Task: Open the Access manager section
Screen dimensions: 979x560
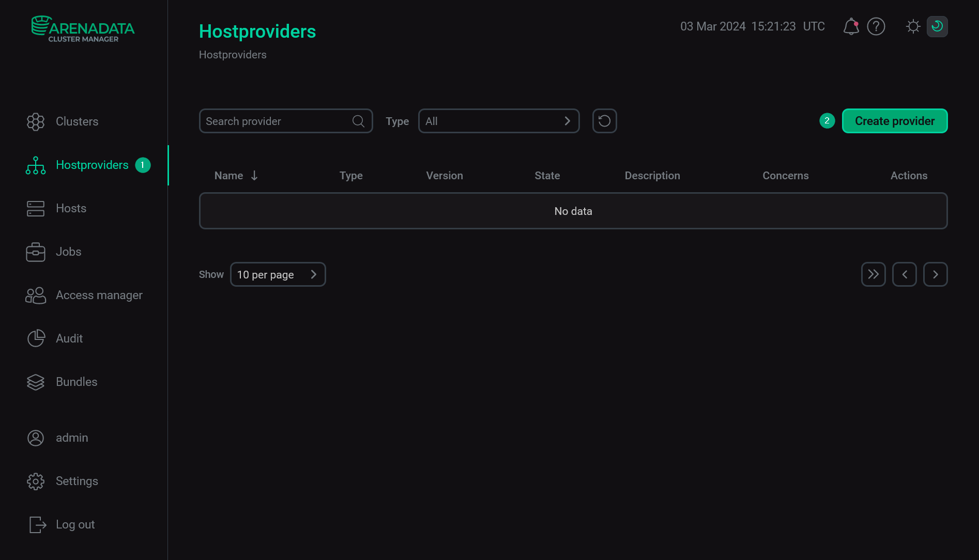Action: click(x=99, y=295)
